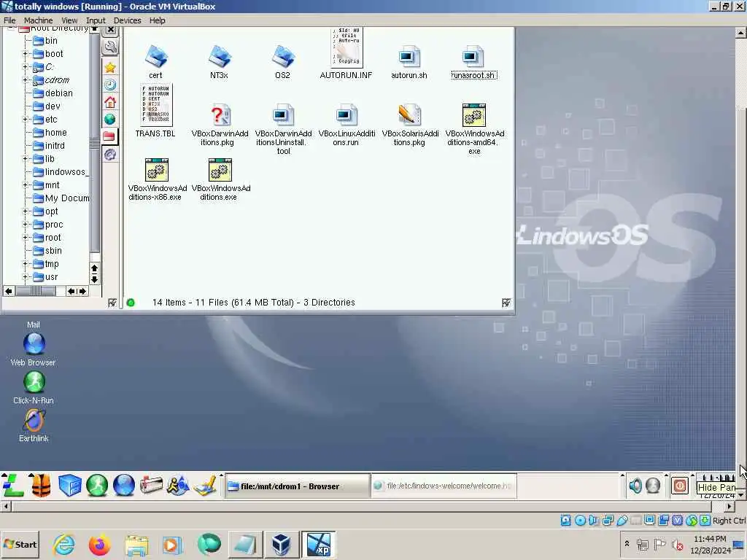Image resolution: width=747 pixels, height=560 pixels.
Task: Click the Lindows L launch menu icon
Action: pyautogui.click(x=12, y=485)
